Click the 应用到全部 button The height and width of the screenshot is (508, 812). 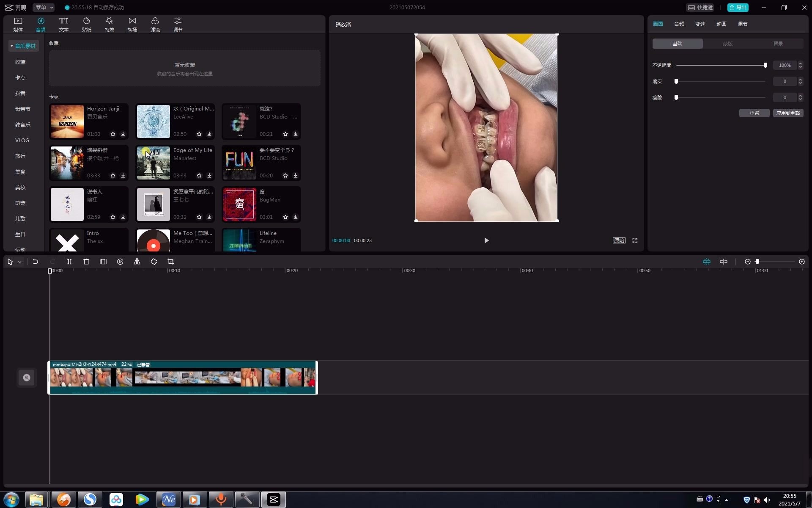point(788,113)
